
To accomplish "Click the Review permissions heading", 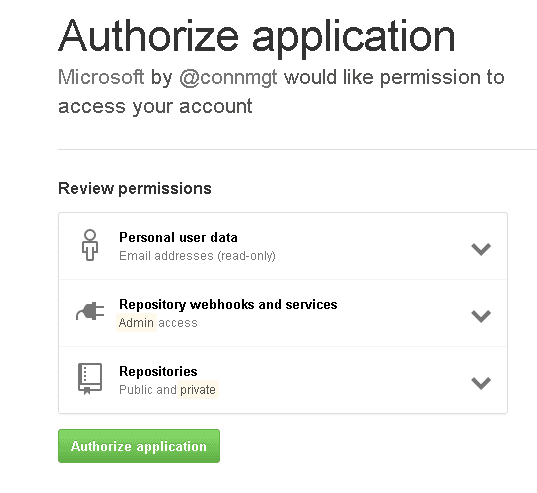I will pos(135,188).
